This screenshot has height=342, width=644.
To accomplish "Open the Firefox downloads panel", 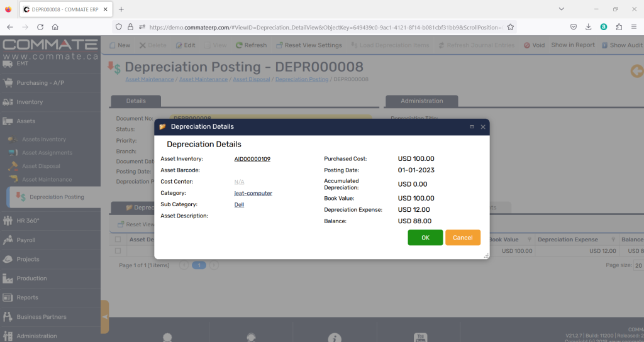I will (588, 27).
